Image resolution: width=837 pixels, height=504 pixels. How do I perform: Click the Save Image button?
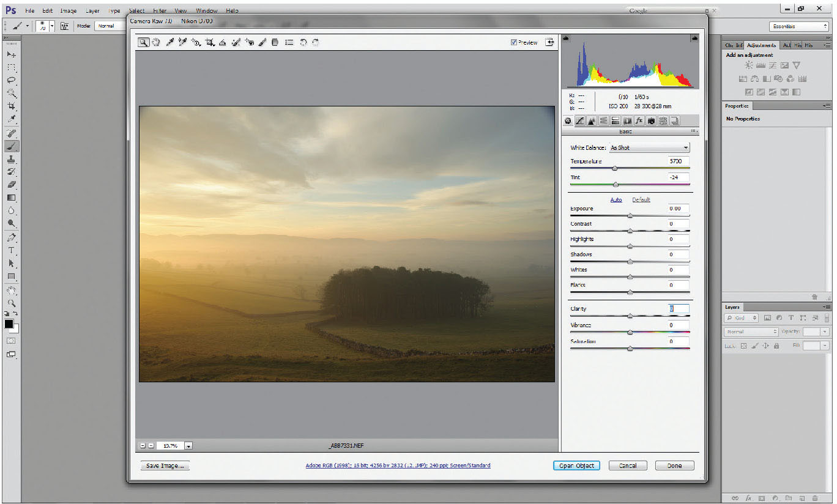[x=165, y=465]
